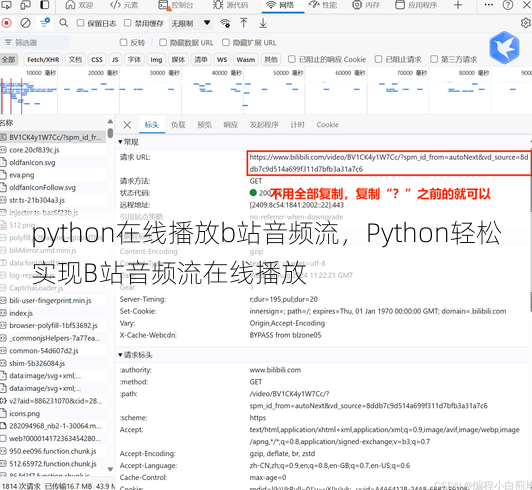Image resolution: width=532 pixels, height=490 pixels.
Task: Click the request list scrollbar thumb
Action: coord(110,132)
